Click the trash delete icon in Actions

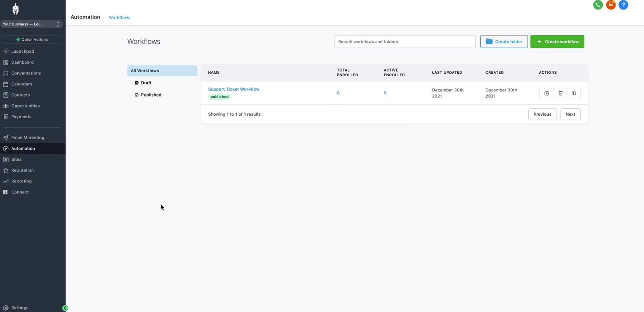[560, 93]
